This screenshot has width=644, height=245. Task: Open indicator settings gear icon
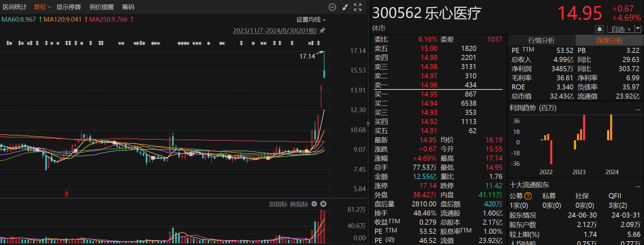coord(314,204)
